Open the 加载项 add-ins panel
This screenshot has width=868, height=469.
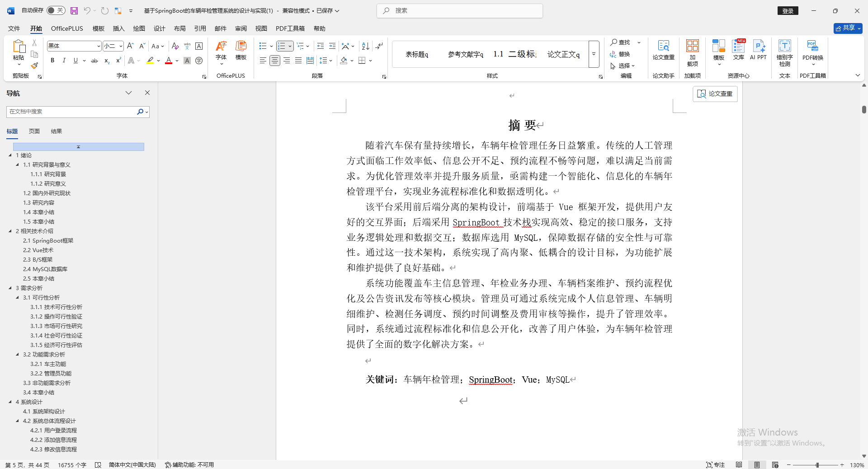[x=692, y=52]
